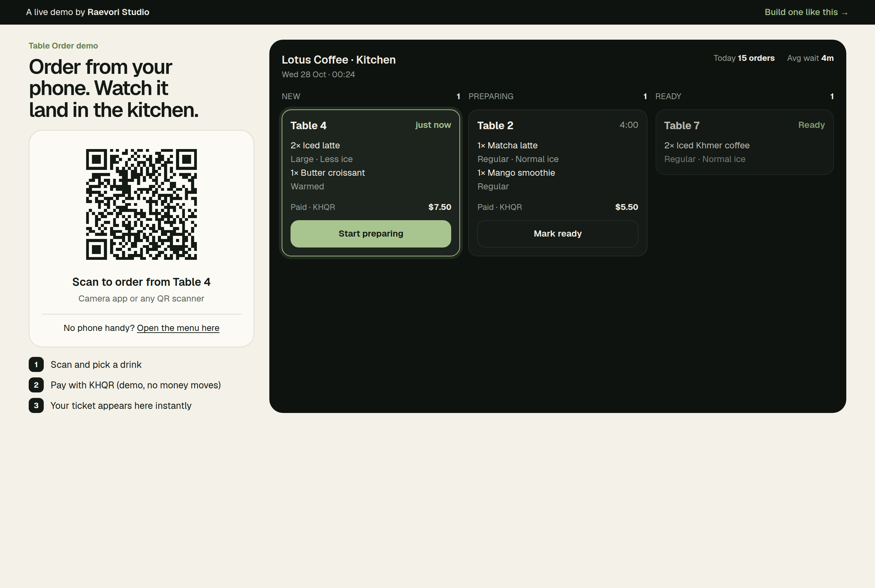Click the 4:00 timer on Table 2
Screen dimensions: 875x588
(629, 125)
